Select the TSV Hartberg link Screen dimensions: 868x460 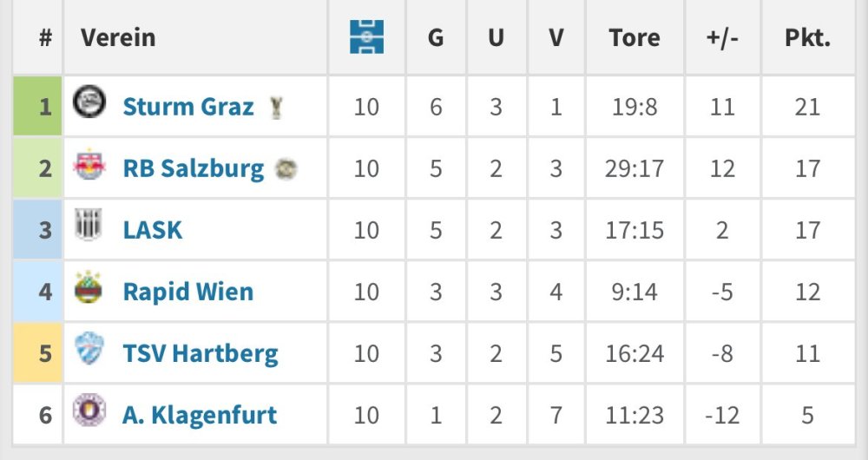pos(201,353)
